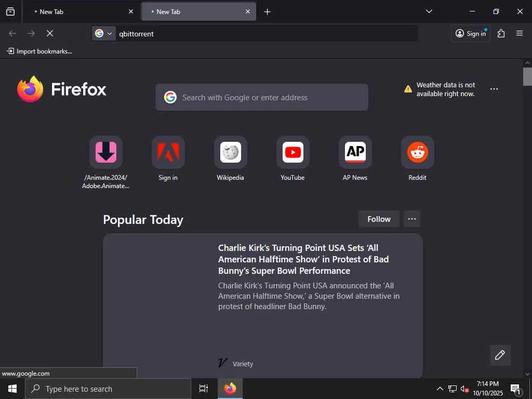This screenshot has height=399, width=532.
Task: Click Sign in button in toolbar
Action: 471,33
